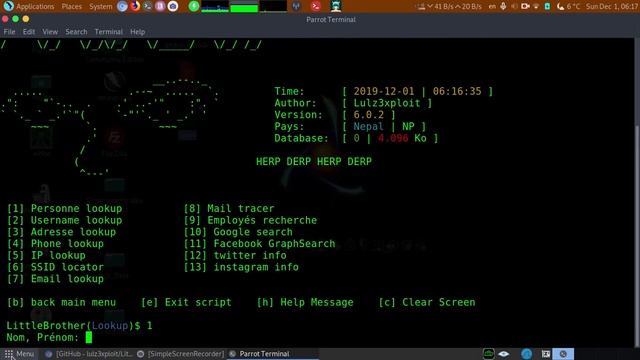Click the yellow window control button

[x=26, y=19]
